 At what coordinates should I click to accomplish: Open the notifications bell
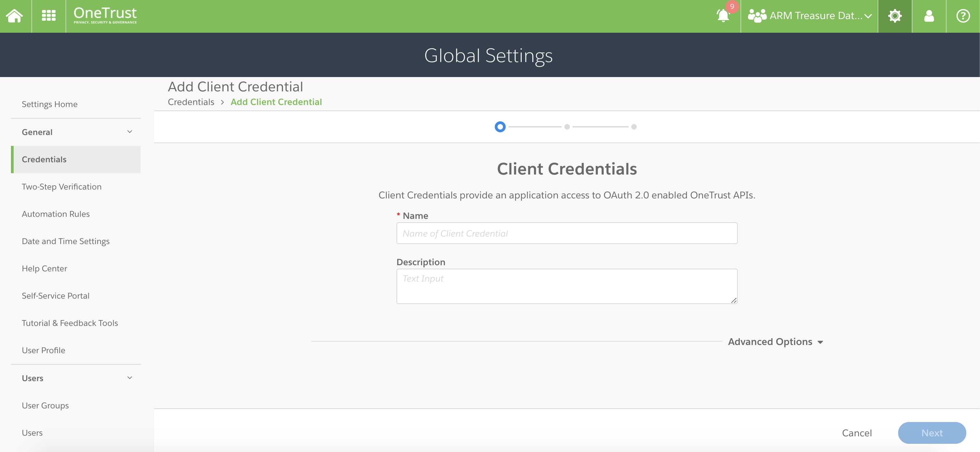click(722, 16)
